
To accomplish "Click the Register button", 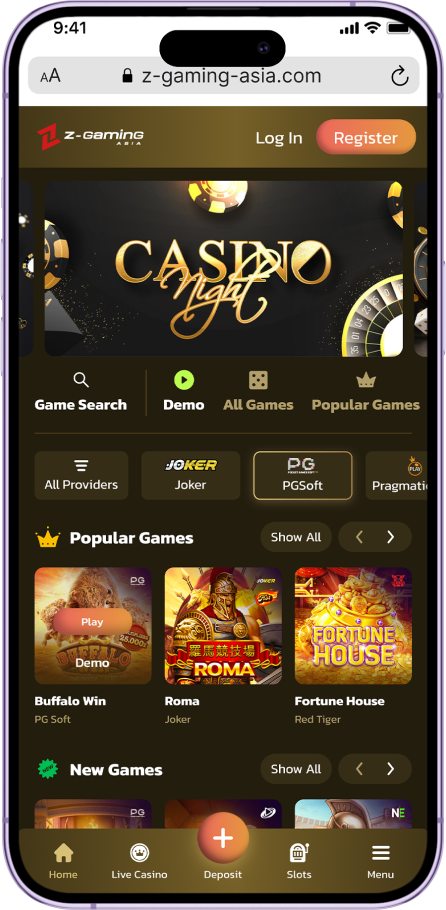I will (366, 138).
